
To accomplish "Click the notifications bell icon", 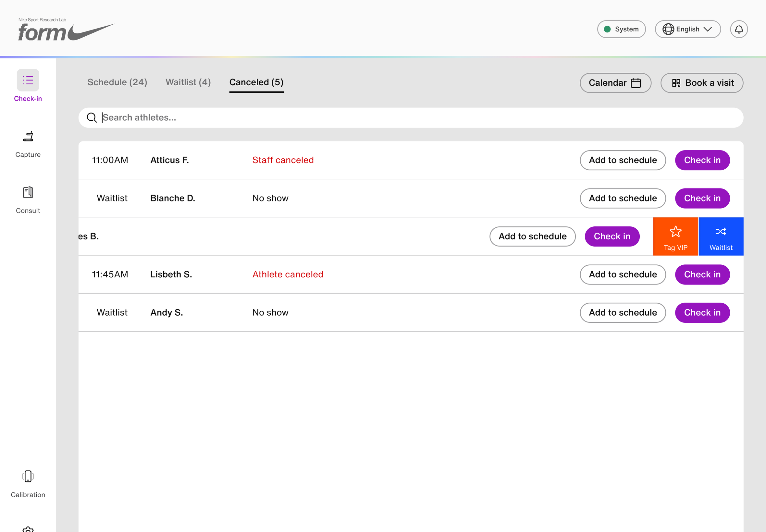I will [x=739, y=29].
